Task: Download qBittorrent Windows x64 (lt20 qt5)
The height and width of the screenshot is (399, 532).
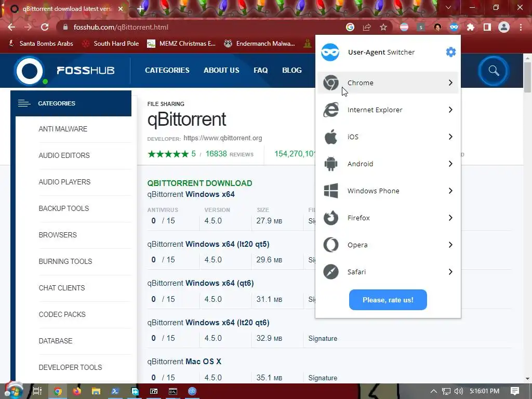Action: coord(208,244)
